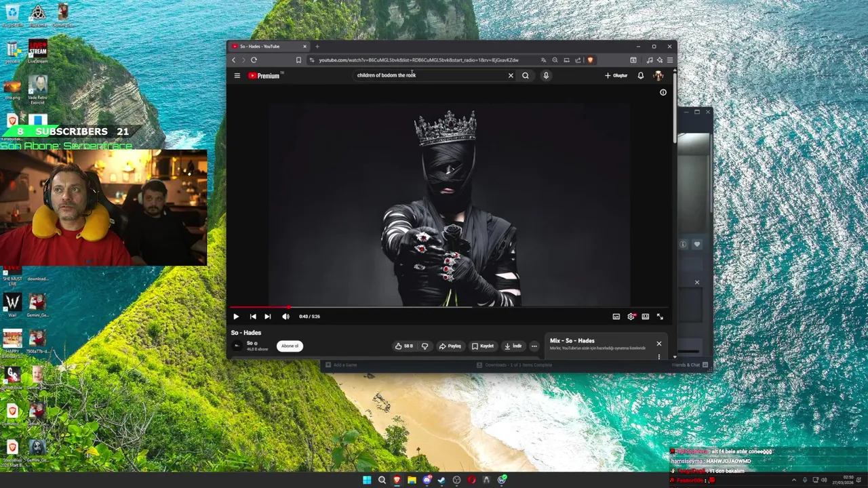This screenshot has height=488, width=868.
Task: Start voice search with microphone
Action: pos(546,75)
